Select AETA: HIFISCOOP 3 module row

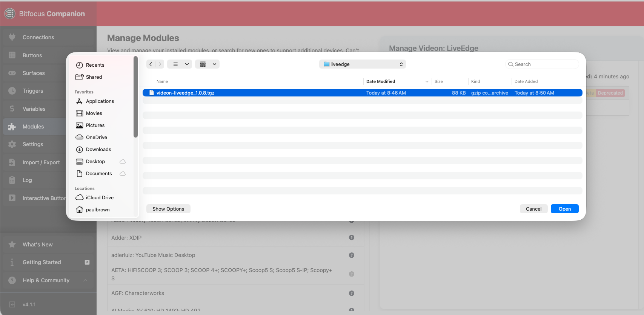[x=235, y=274]
